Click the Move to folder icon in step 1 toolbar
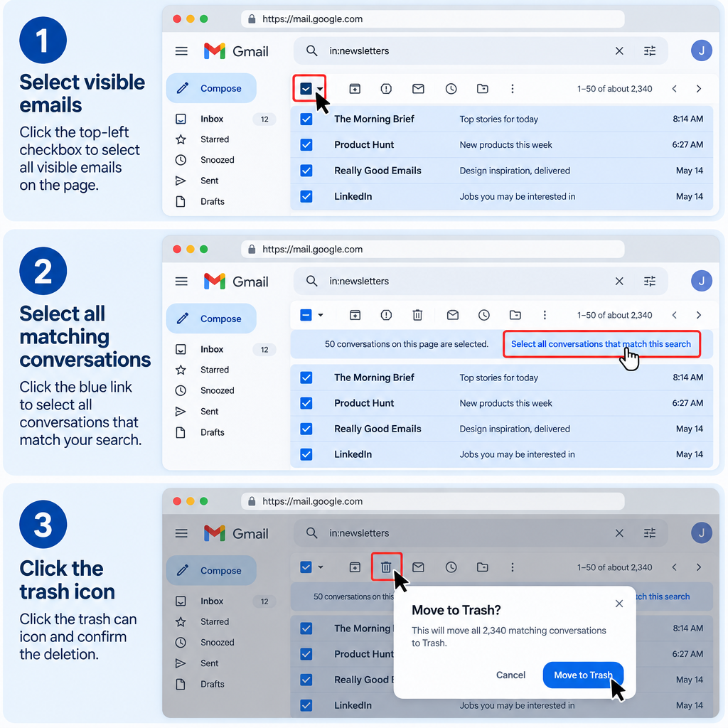 tap(483, 88)
